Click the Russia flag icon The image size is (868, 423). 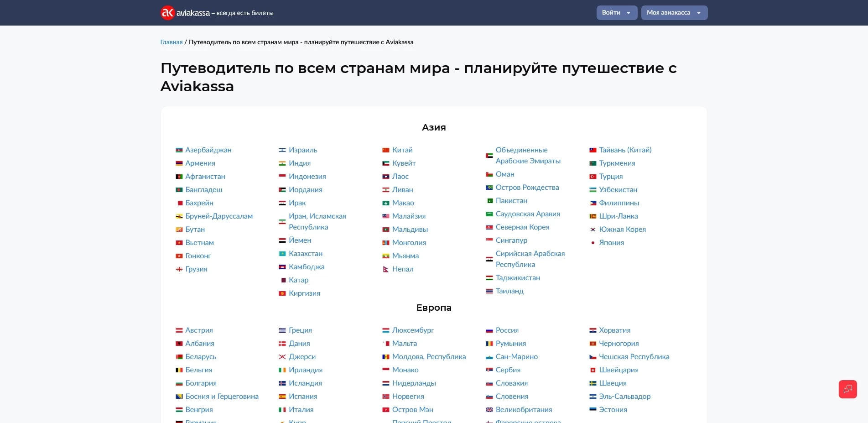(x=489, y=330)
